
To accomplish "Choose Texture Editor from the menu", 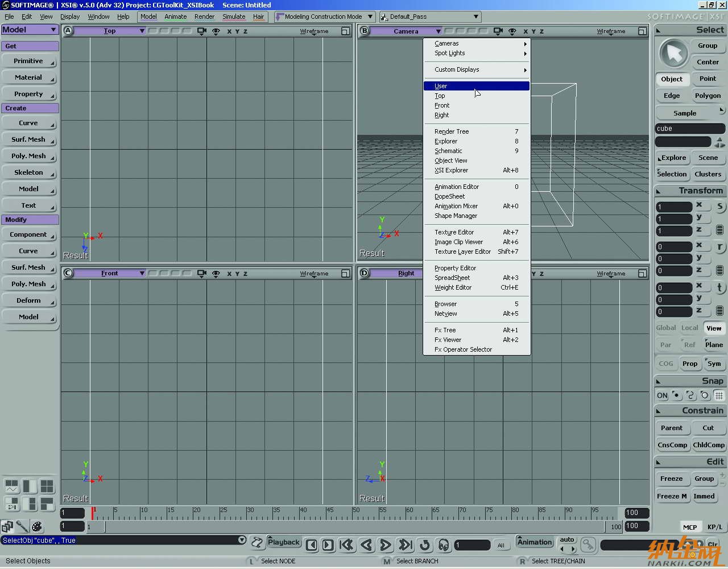I will click(x=477, y=232).
